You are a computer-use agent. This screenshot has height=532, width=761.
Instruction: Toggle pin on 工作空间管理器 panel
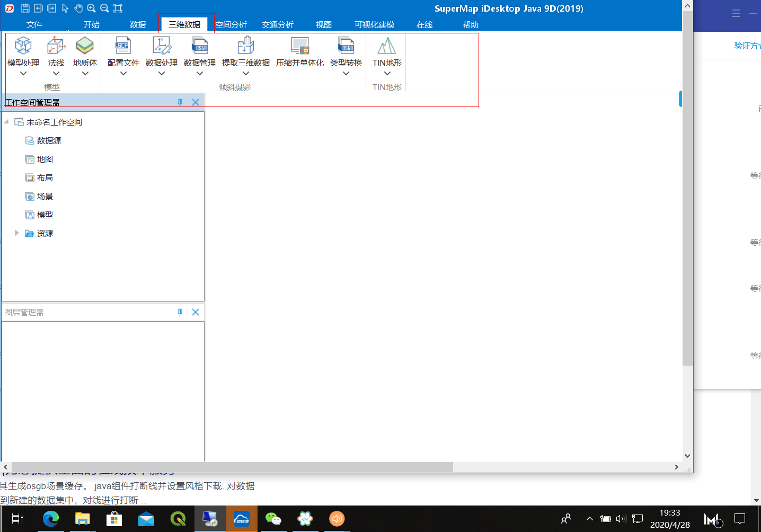[180, 102]
